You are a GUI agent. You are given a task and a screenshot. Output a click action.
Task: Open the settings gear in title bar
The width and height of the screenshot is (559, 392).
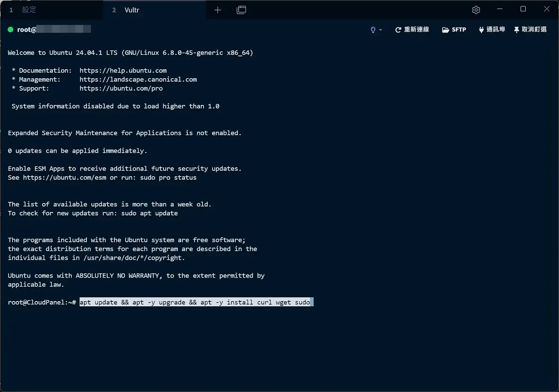click(x=476, y=10)
